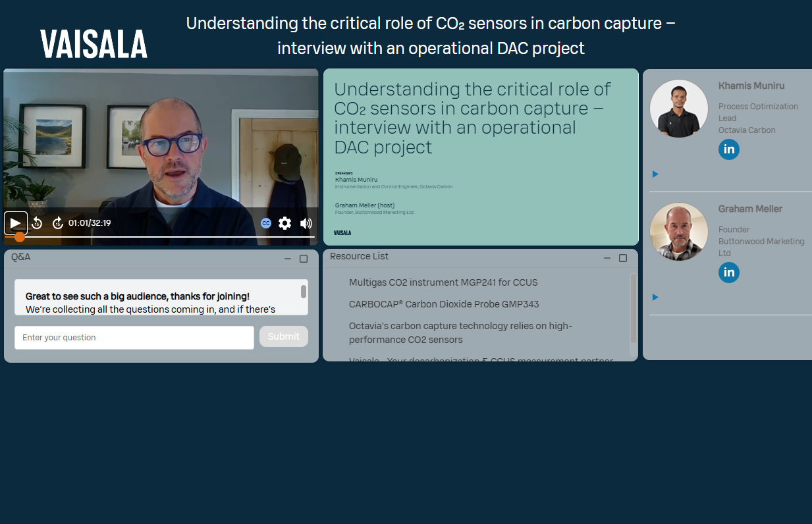Maximize the Resource List panel
812x524 pixels.
point(623,258)
